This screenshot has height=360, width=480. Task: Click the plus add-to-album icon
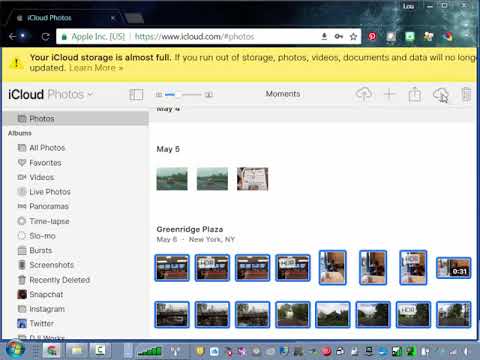(x=389, y=94)
